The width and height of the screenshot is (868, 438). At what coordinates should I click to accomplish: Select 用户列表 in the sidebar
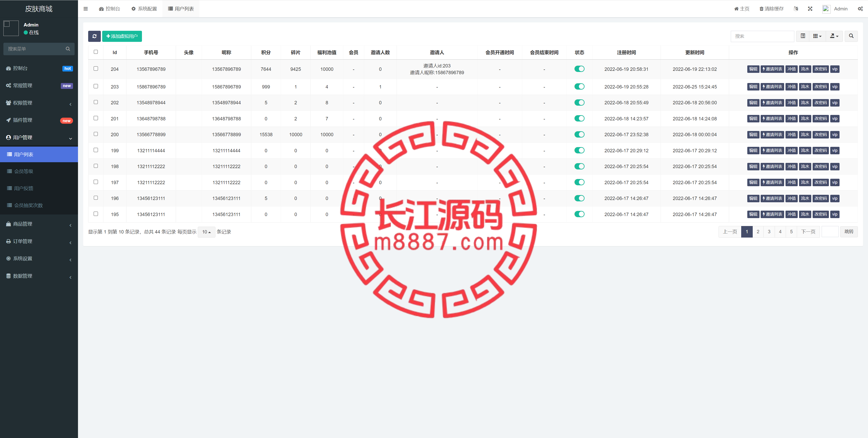point(39,155)
